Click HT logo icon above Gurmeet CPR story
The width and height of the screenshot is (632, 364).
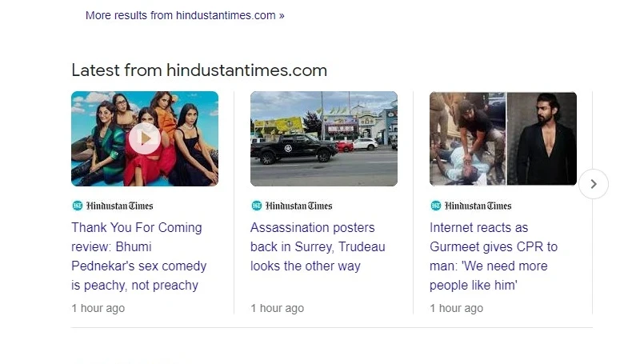pos(435,206)
